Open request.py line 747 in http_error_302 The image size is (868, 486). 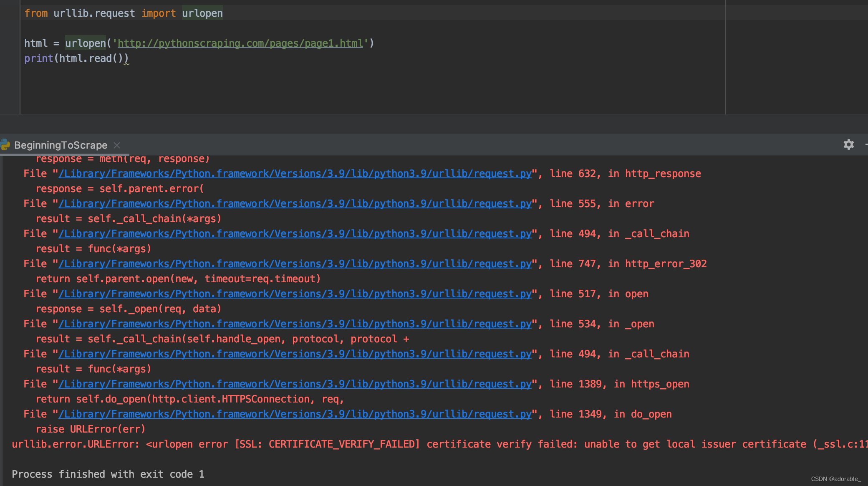(x=294, y=263)
